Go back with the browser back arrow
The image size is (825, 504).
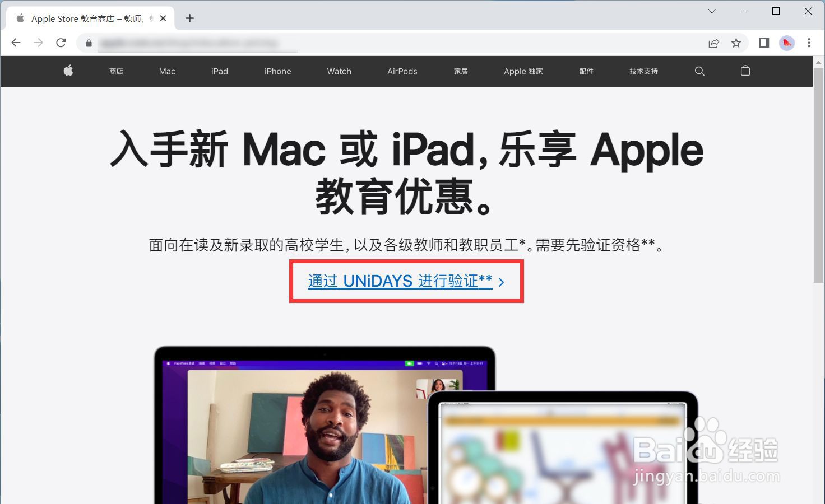click(x=16, y=43)
